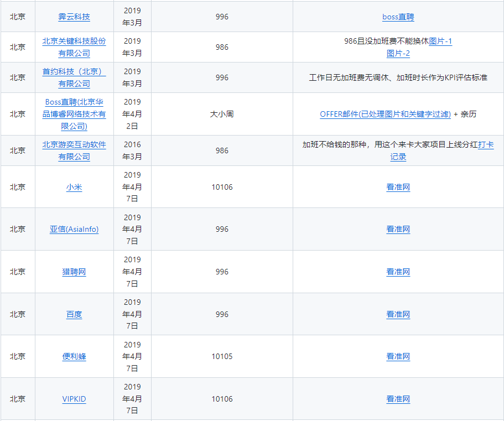Open 看准网 link in 便利蜂 row
Image resolution: width=504 pixels, height=421 pixels.
[398, 356]
